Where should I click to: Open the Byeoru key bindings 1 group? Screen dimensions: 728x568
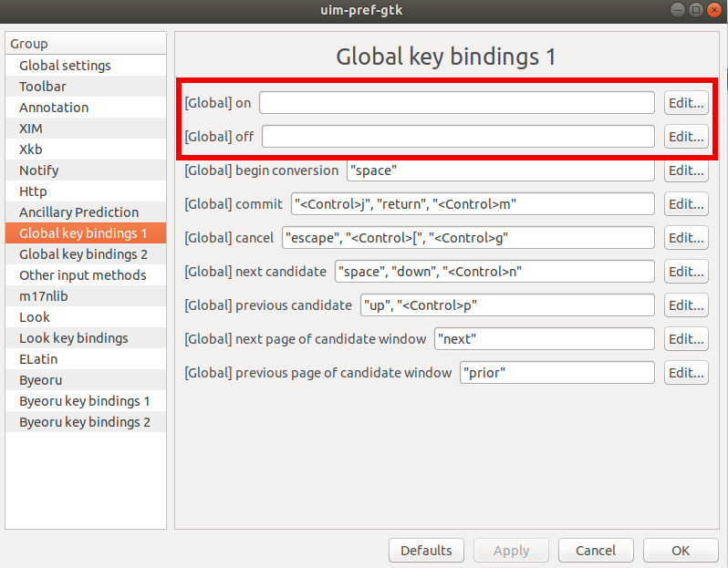[86, 401]
